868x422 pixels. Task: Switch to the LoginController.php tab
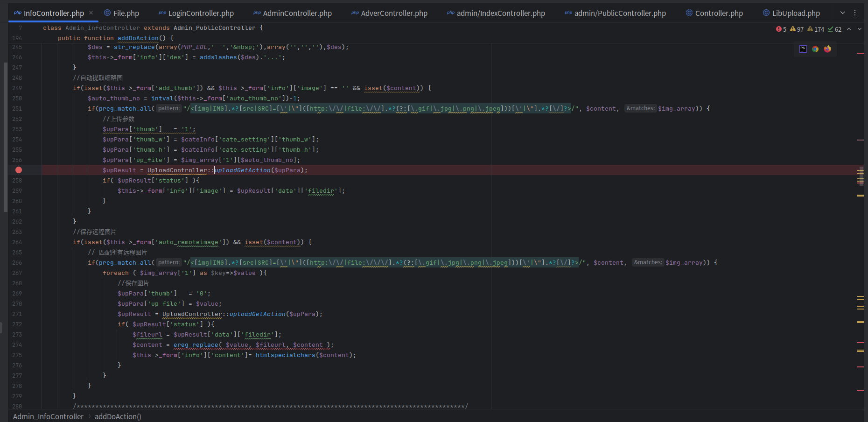click(201, 14)
